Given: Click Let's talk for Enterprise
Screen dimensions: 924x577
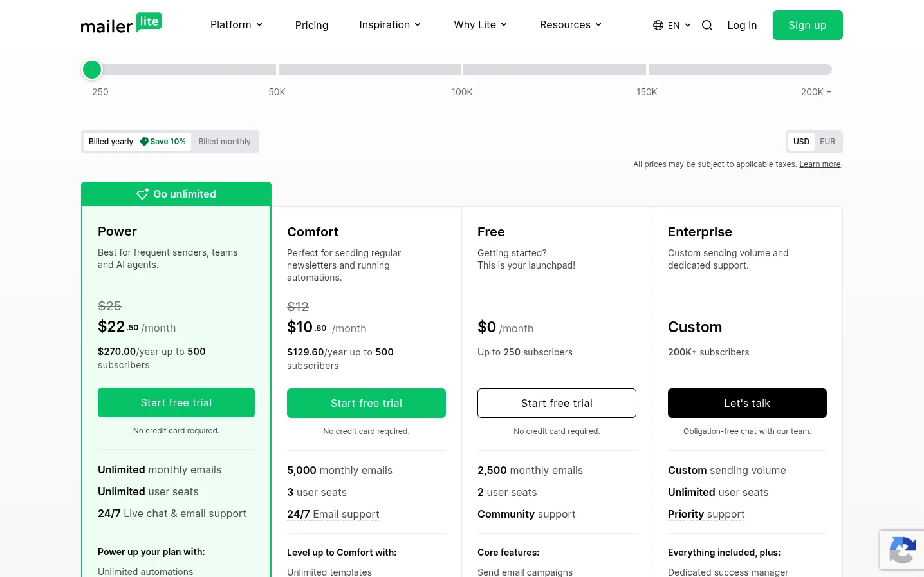Looking at the screenshot, I should (x=747, y=403).
